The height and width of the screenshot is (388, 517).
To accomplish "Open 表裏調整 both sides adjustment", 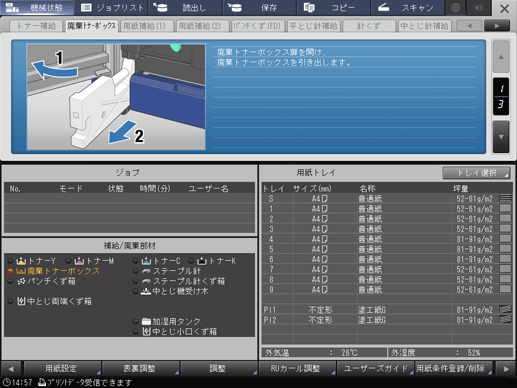I will (x=140, y=369).
